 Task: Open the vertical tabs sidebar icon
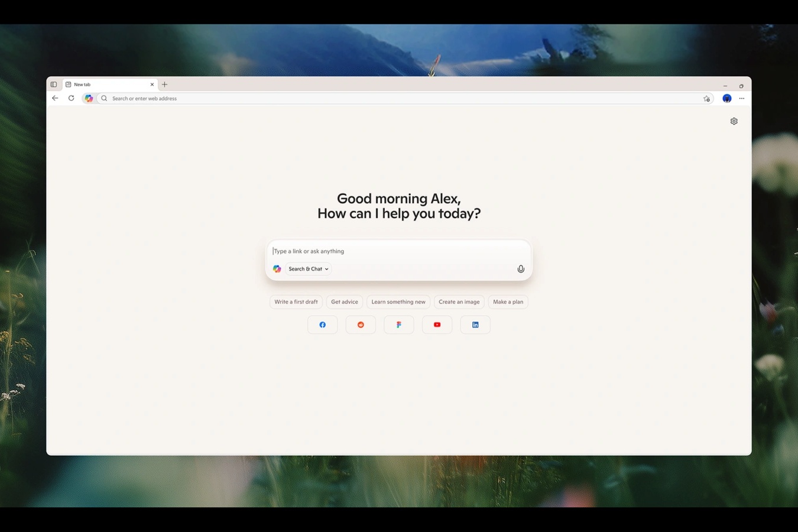(x=54, y=85)
